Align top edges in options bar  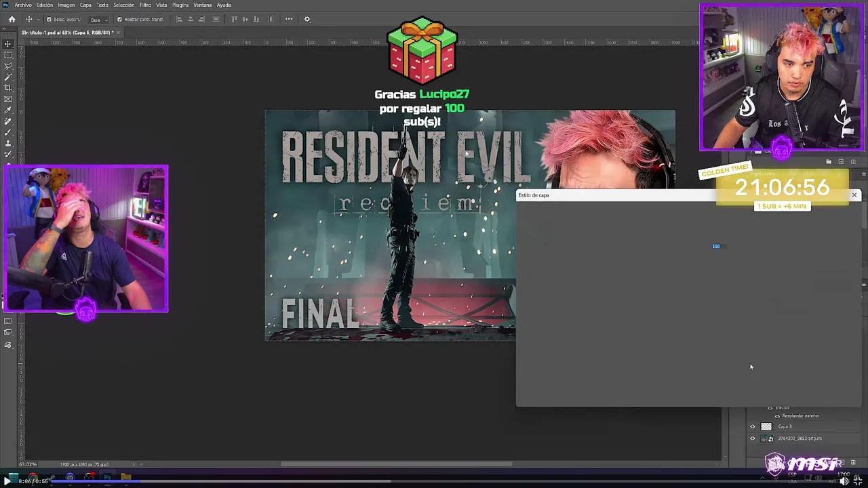point(234,19)
